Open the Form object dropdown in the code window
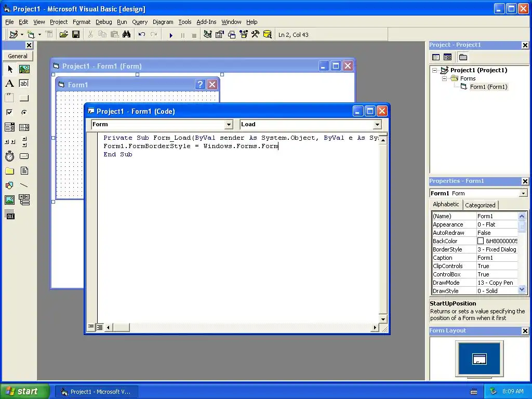Image resolution: width=532 pixels, height=399 pixels. point(229,125)
